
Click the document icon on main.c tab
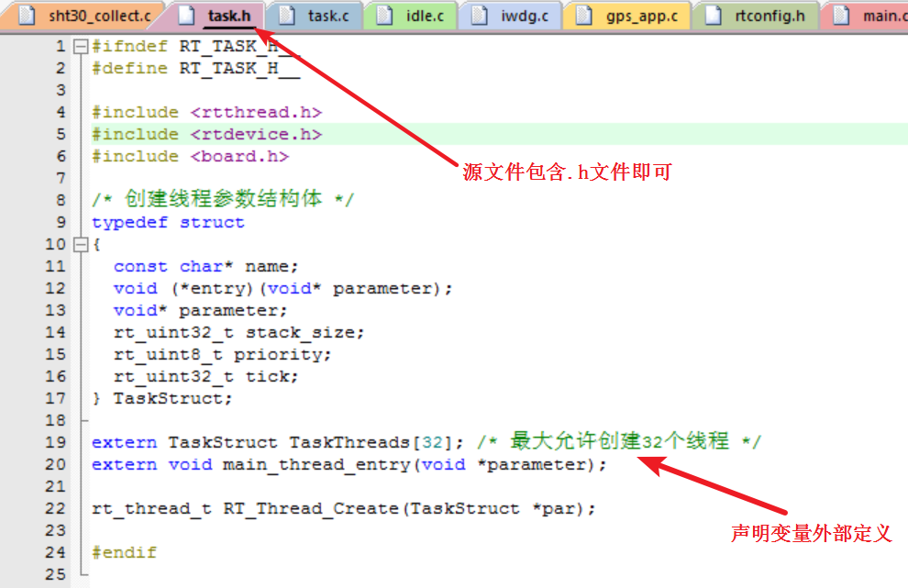click(840, 15)
